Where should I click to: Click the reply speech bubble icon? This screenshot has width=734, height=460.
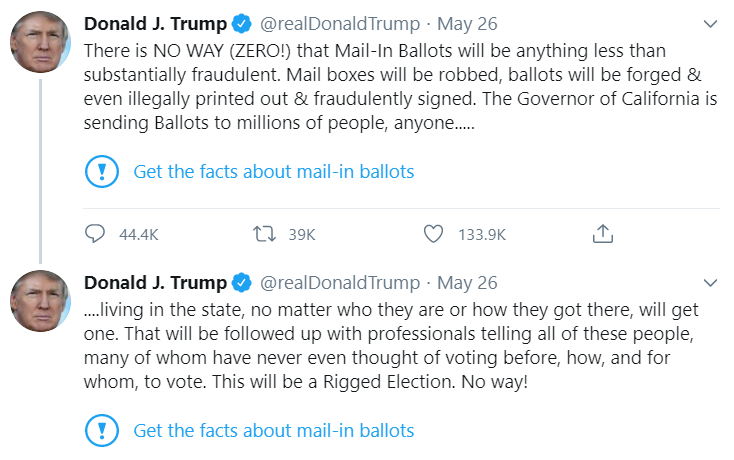pyautogui.click(x=95, y=234)
